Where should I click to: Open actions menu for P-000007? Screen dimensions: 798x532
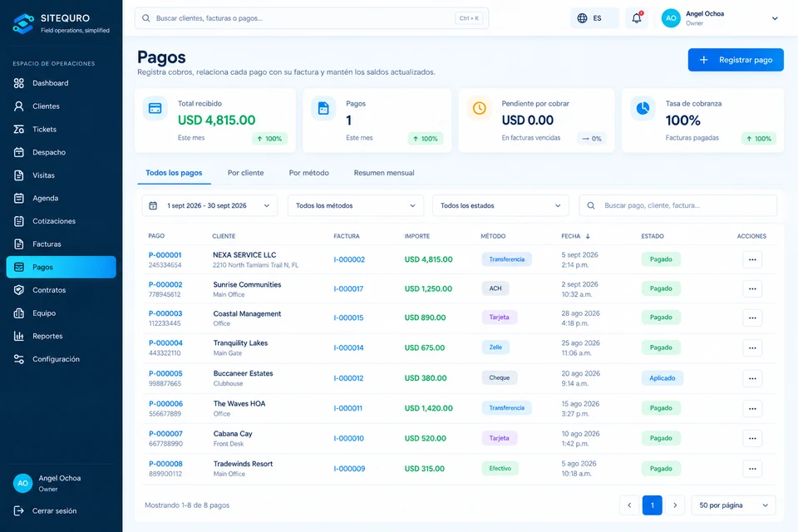click(x=752, y=438)
